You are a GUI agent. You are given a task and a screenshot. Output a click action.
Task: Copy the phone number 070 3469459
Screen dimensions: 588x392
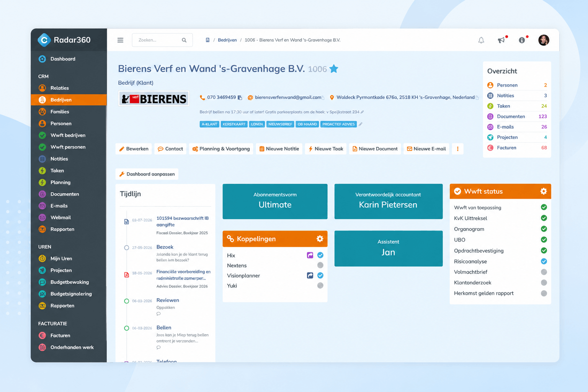pos(240,98)
